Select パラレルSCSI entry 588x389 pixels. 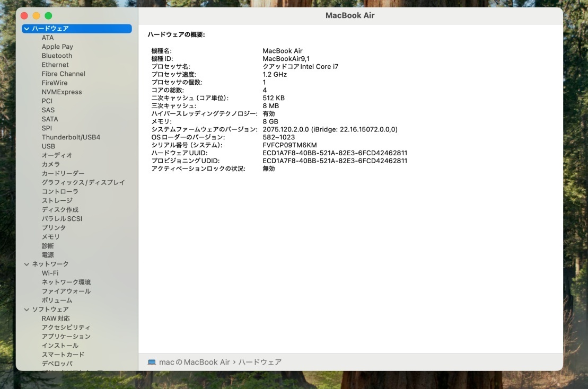[62, 218]
